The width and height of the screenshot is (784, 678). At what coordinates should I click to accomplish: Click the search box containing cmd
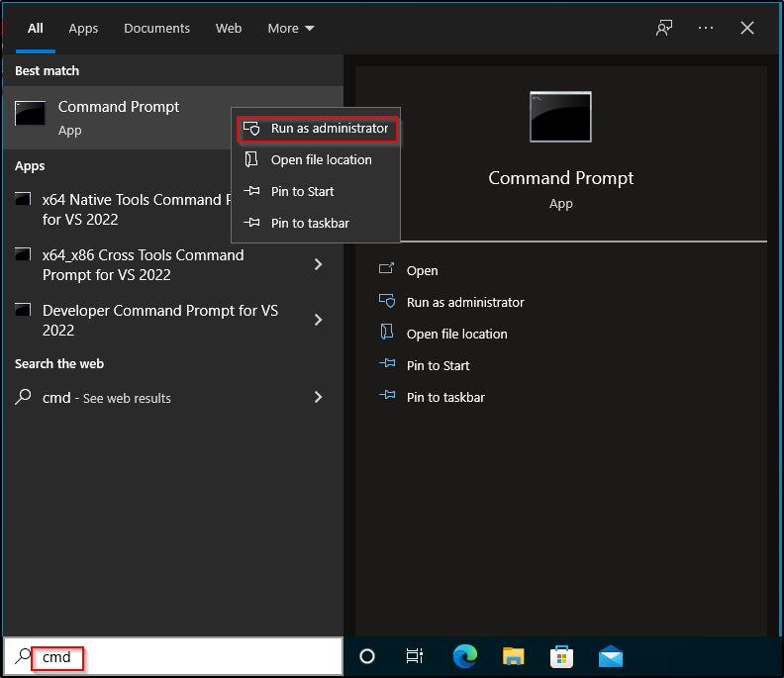(x=178, y=657)
